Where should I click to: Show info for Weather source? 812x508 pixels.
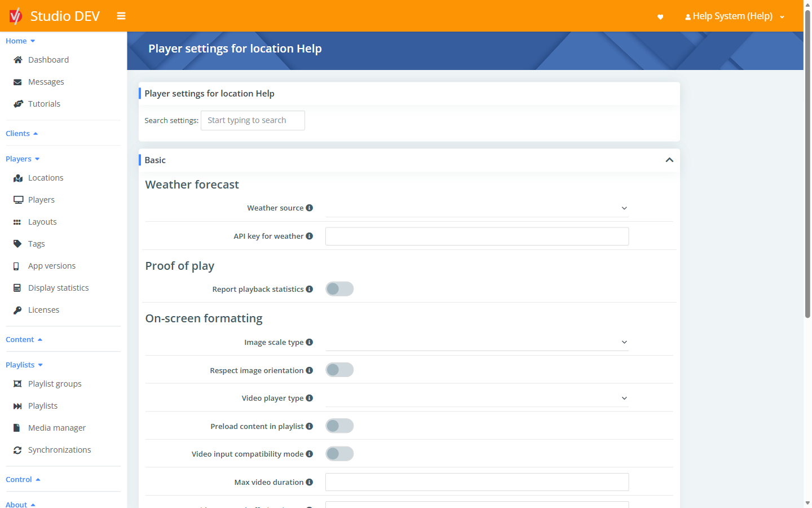[309, 208]
